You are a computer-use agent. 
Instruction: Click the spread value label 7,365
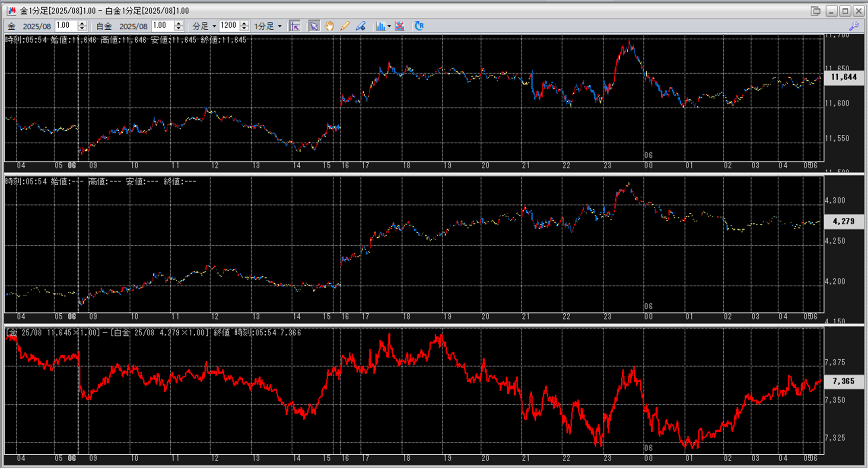(843, 381)
